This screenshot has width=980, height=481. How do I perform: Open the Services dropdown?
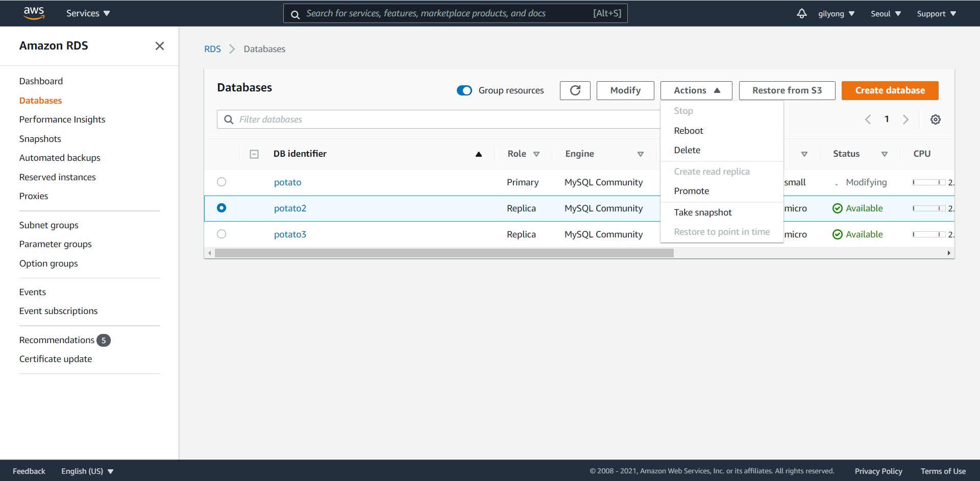pyautogui.click(x=88, y=13)
